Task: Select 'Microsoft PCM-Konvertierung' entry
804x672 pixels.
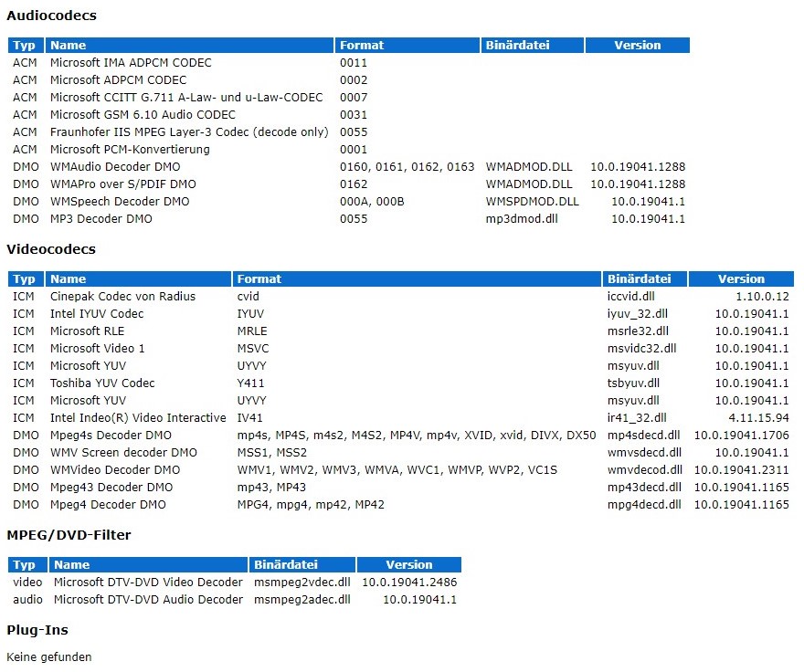Action: point(130,150)
